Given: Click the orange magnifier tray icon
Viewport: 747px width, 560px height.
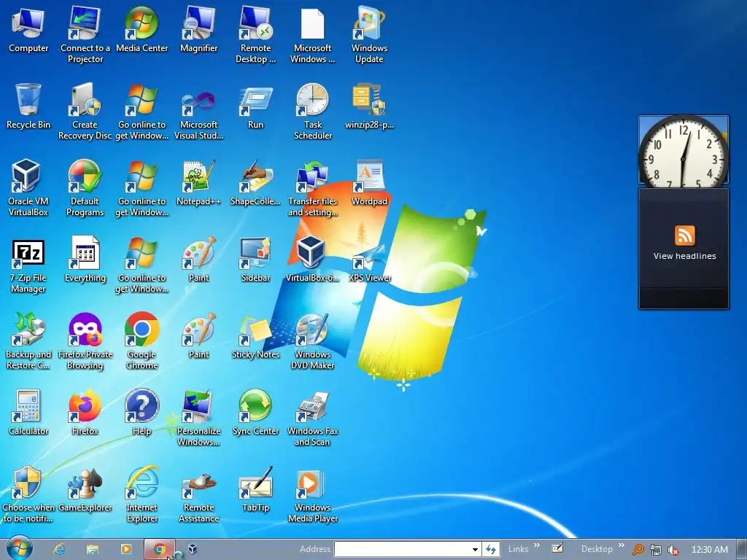Looking at the screenshot, I should pos(638,550).
